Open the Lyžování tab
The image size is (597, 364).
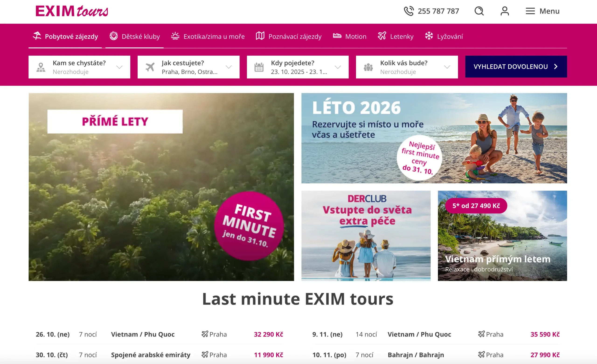[444, 37]
